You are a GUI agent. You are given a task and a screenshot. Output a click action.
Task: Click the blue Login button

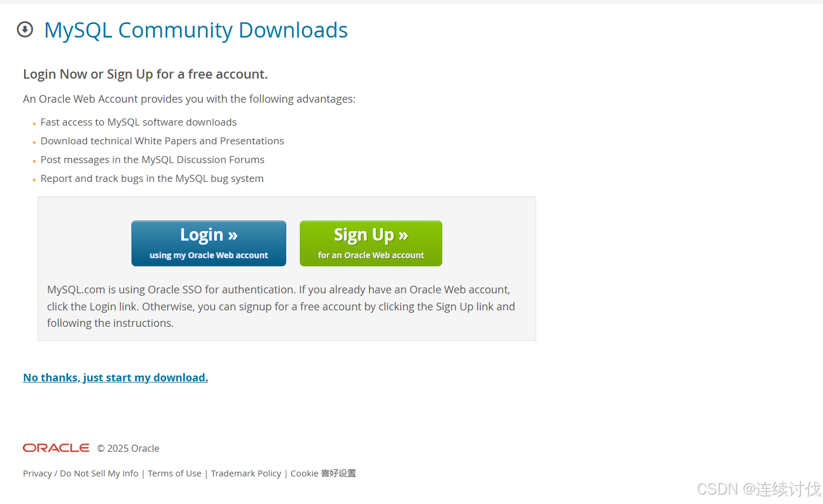click(x=209, y=243)
